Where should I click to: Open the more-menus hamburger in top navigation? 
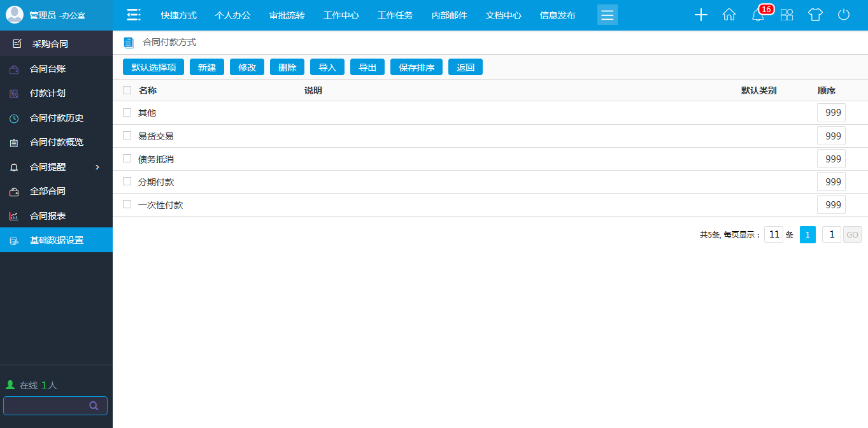pyautogui.click(x=608, y=15)
